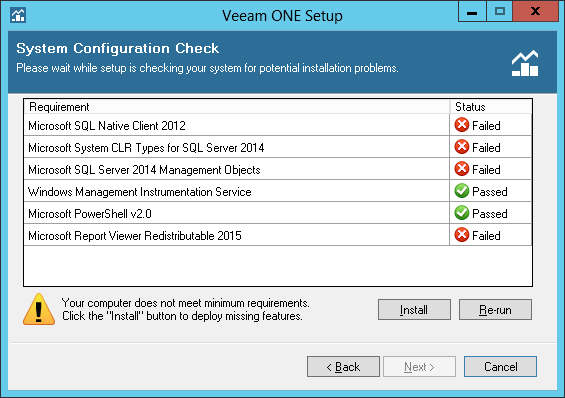
Task: Click the Status column header
Action: (x=491, y=107)
